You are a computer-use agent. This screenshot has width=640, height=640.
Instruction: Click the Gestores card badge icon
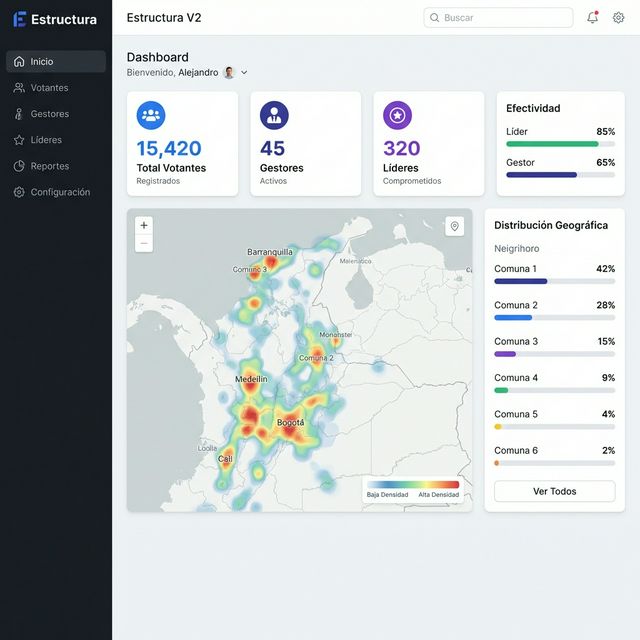(x=274, y=116)
